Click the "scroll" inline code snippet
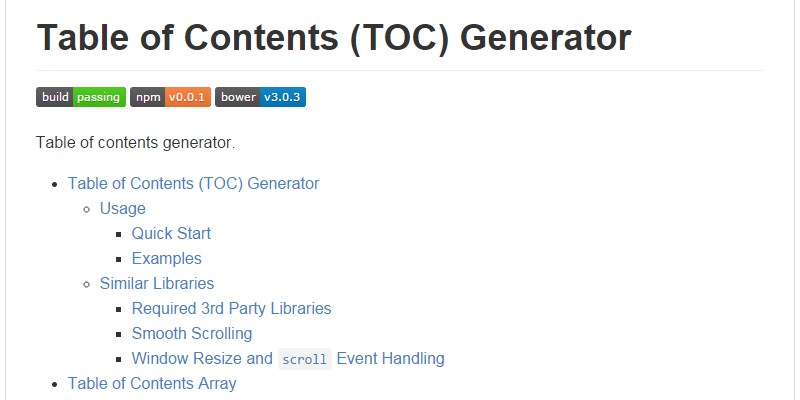 tap(304, 359)
